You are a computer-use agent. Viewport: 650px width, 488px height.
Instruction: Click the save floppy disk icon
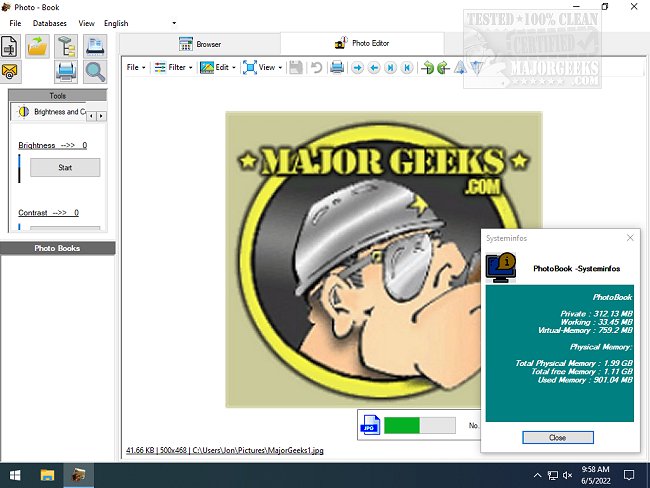click(x=296, y=67)
